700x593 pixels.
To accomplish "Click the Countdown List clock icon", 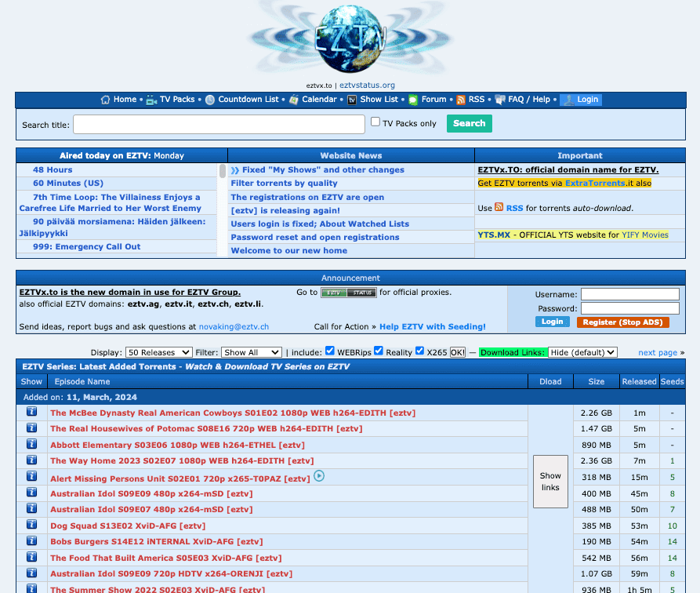I will point(210,100).
